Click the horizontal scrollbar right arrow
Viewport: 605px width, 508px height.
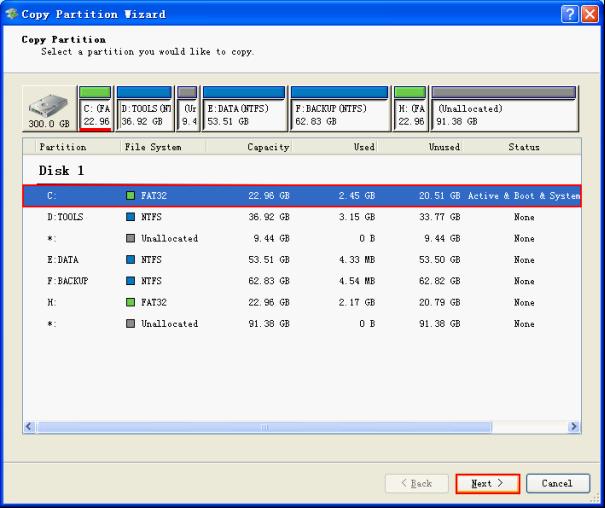574,427
